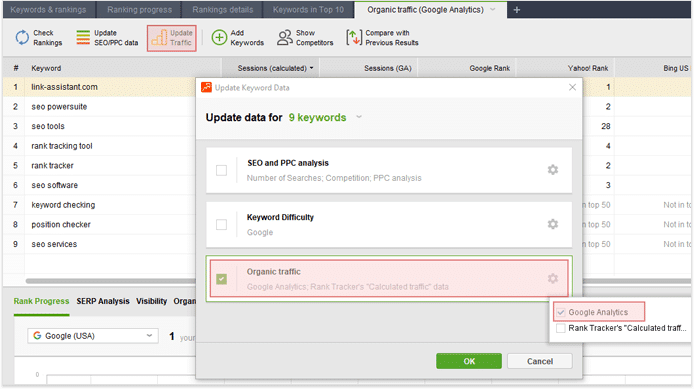694x389 pixels.
Task: Check Rank Tracker's Calculated traffic option
Action: [561, 328]
